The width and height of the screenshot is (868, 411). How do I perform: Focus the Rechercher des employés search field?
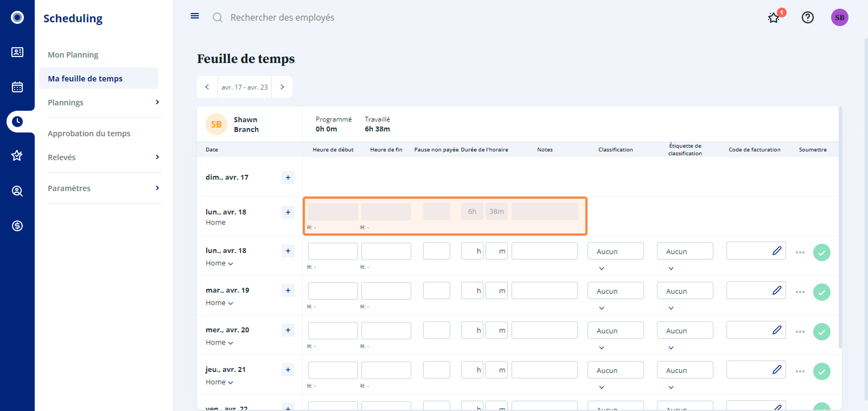point(282,17)
